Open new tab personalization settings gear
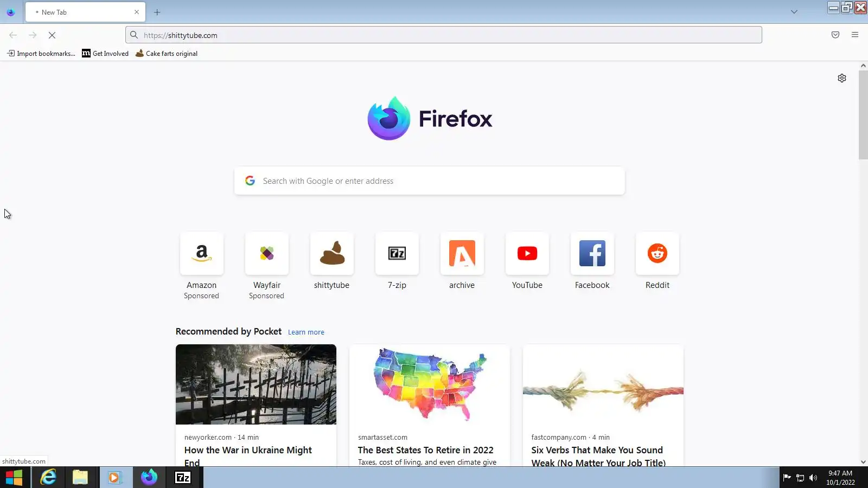Viewport: 868px width, 488px height. pos(841,78)
